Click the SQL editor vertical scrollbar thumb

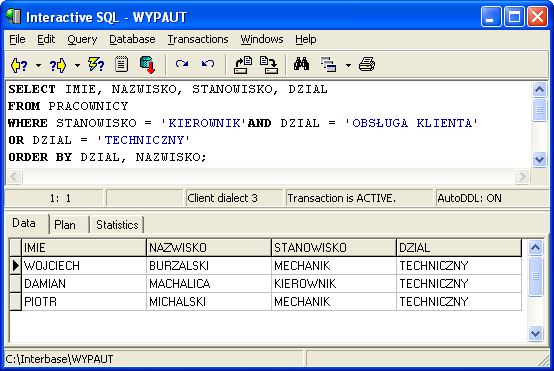coord(540,110)
